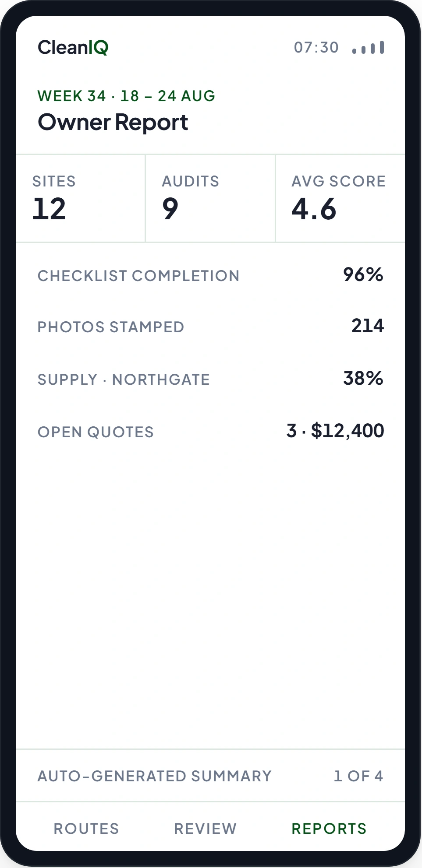Image resolution: width=422 pixels, height=868 pixels.
Task: Tap the Avg Score 4.6 tile
Action: [340, 198]
